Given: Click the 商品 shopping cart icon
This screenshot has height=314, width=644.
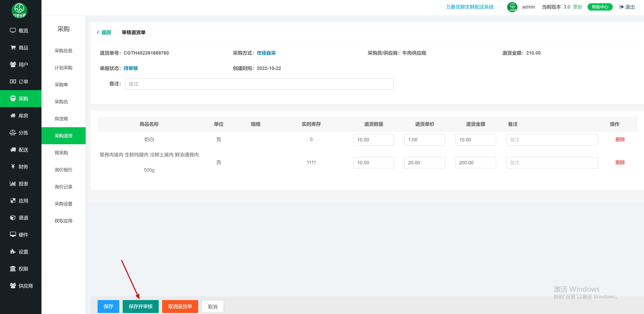Looking at the screenshot, I should [13, 47].
